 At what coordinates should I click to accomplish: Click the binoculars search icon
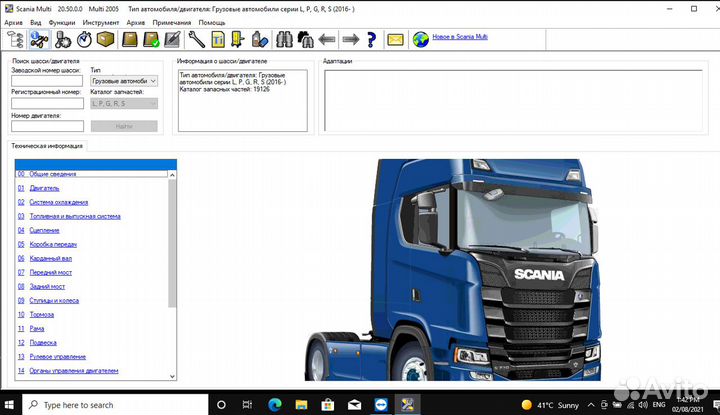tap(284, 40)
